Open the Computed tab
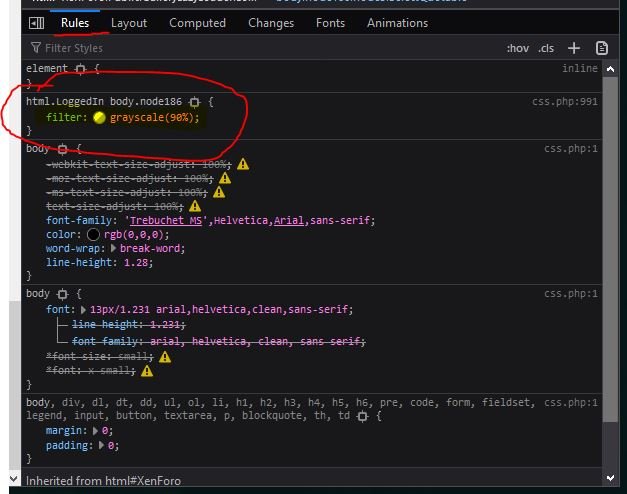This screenshot has height=494, width=627. pyautogui.click(x=197, y=23)
